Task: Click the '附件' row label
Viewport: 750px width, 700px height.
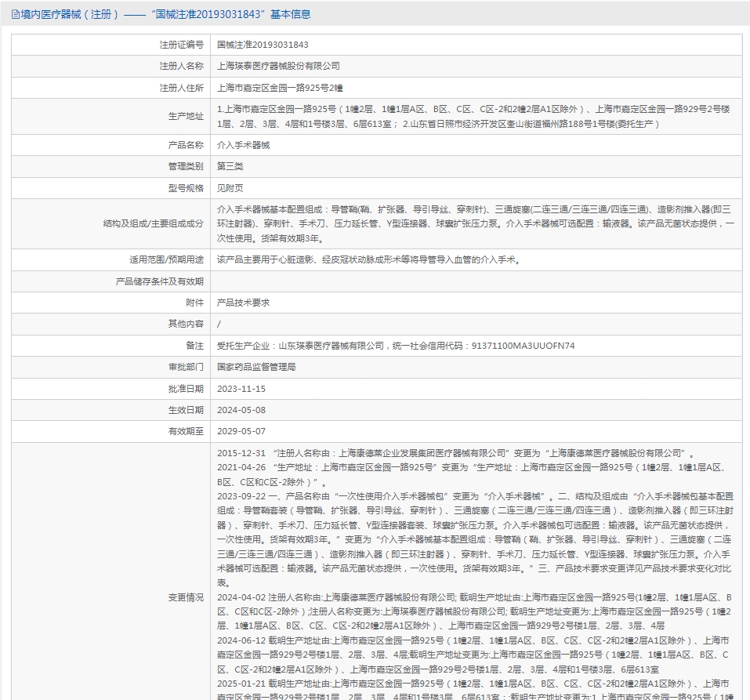Action: pos(194,303)
